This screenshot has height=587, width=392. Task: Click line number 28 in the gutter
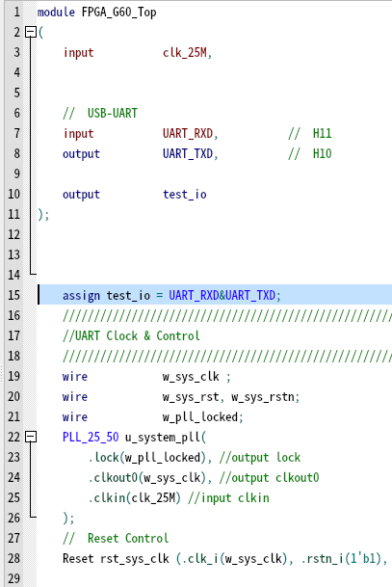click(x=13, y=558)
